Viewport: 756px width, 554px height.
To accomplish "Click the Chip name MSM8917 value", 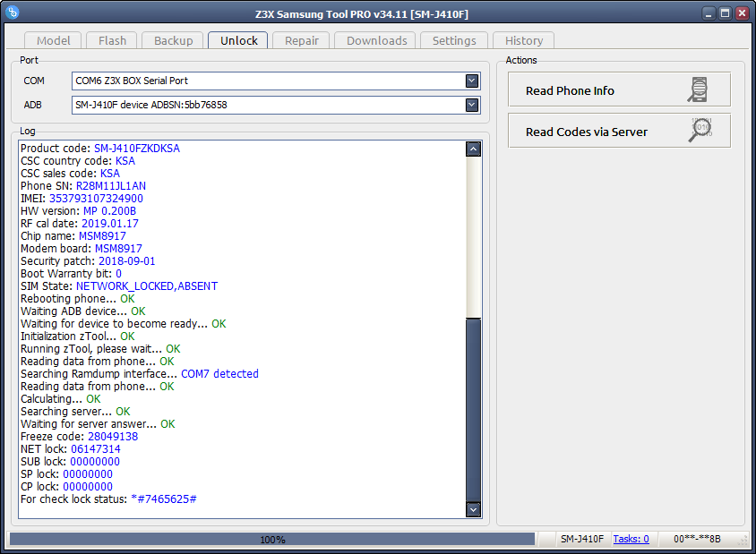I will click(x=102, y=236).
